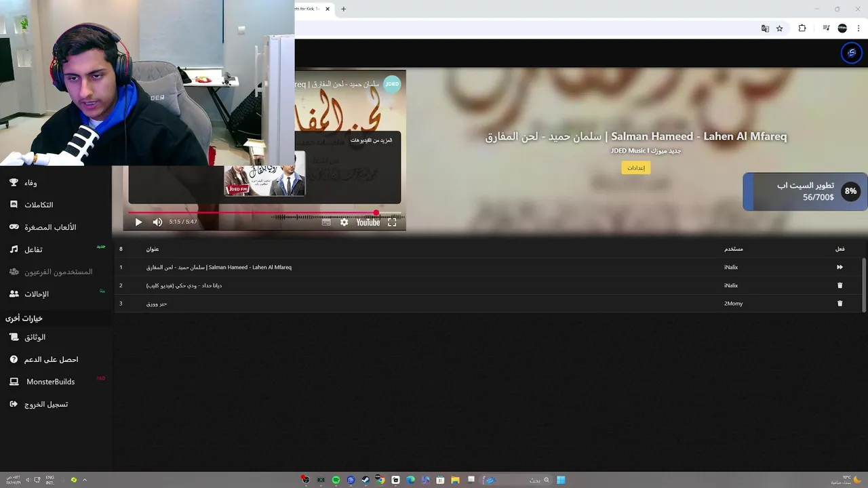Close the current browser tab
The width and height of the screenshot is (868, 488).
tap(328, 9)
